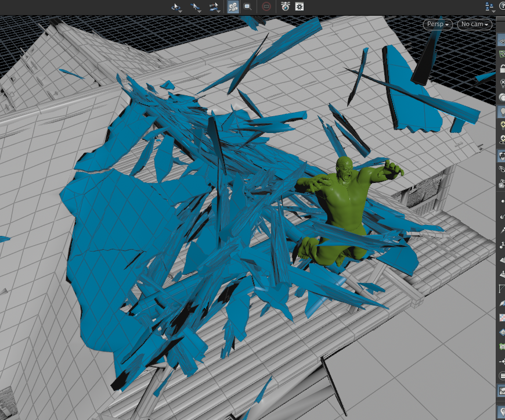Click the circled horizontal-lines icon
Image resolution: width=505 pixels, height=420 pixels.
pyautogui.click(x=502, y=376)
